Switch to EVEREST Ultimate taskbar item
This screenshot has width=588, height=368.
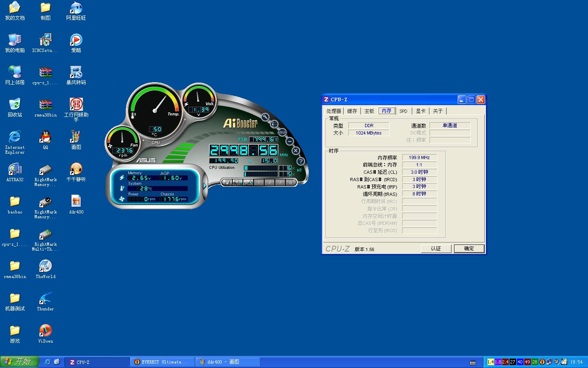[x=162, y=362]
